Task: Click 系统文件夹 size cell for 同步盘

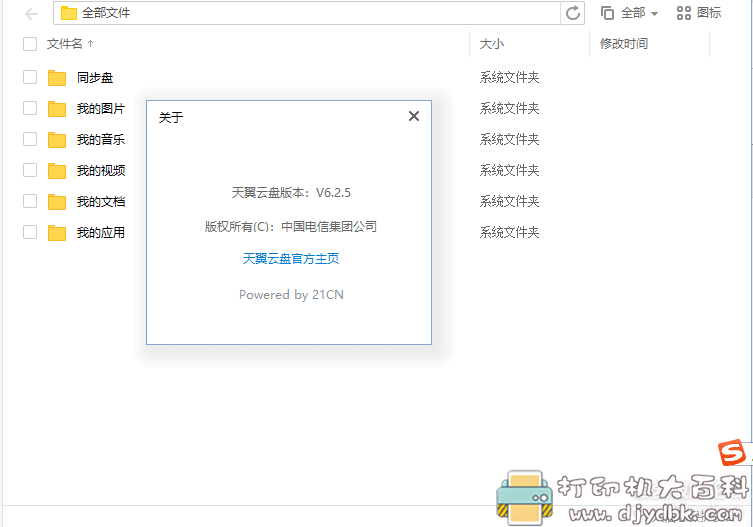Action: click(x=510, y=77)
